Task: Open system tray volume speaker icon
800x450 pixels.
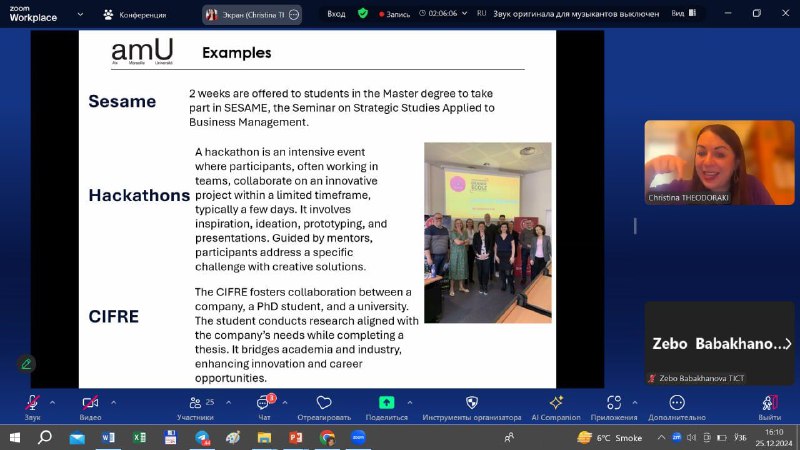Action: [x=691, y=437]
